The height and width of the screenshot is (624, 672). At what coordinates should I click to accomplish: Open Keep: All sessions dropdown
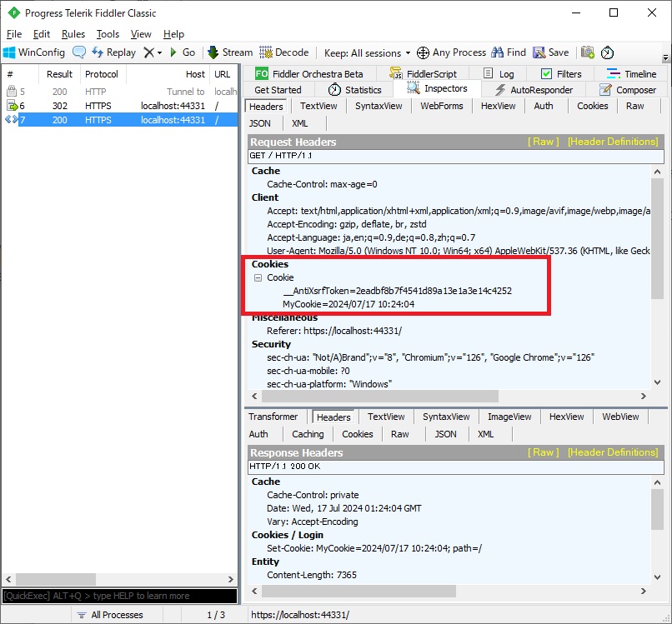pos(368,53)
